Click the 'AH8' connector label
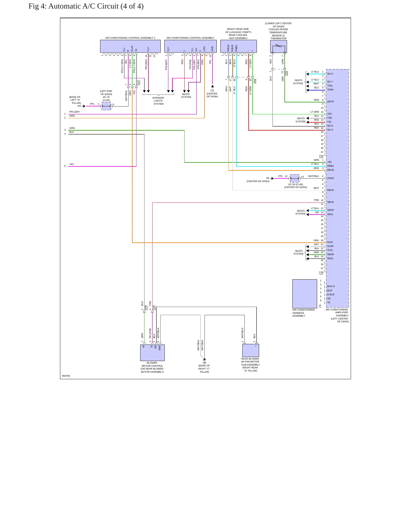This screenshot has width=411, height=532. 146,308
